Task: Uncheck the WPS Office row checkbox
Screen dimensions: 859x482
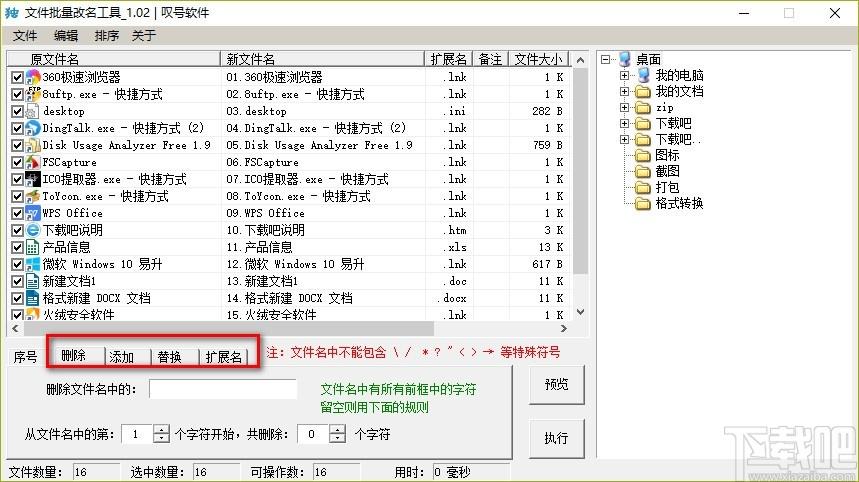Action: tap(18, 214)
